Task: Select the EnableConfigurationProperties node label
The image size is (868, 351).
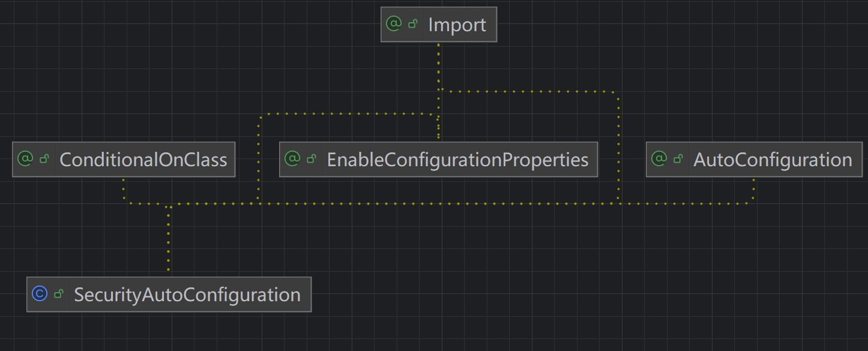Action: tap(457, 160)
